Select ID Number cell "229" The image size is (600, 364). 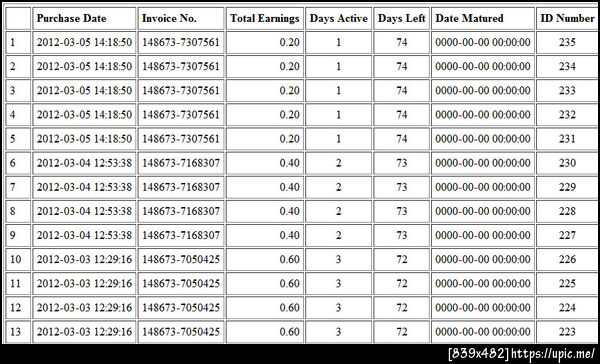pyautogui.click(x=568, y=187)
